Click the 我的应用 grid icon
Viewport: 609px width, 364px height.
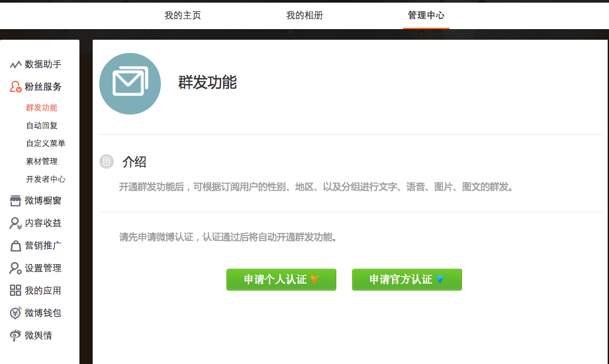tap(15, 291)
